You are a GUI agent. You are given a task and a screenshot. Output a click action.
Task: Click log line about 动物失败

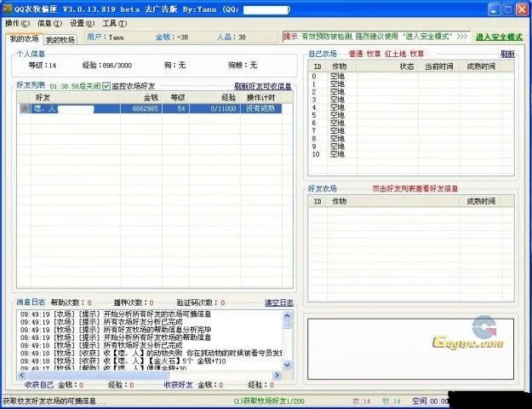pos(151,354)
